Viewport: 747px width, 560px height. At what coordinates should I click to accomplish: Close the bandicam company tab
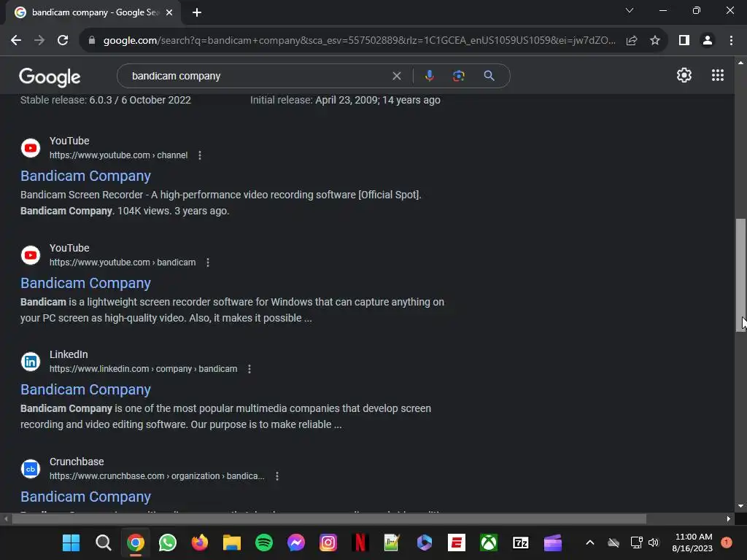coord(169,12)
